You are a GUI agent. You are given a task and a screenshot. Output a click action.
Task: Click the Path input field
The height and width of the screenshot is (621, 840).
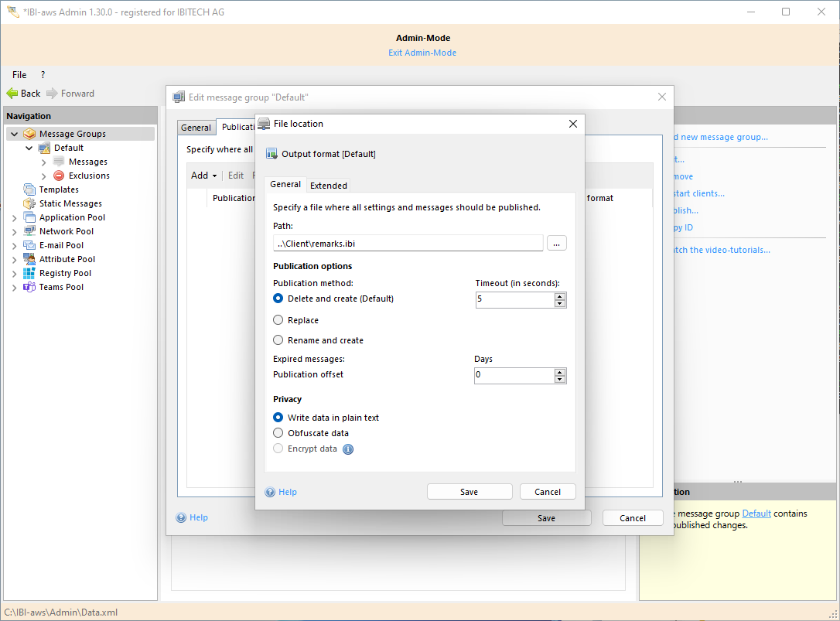coord(408,244)
